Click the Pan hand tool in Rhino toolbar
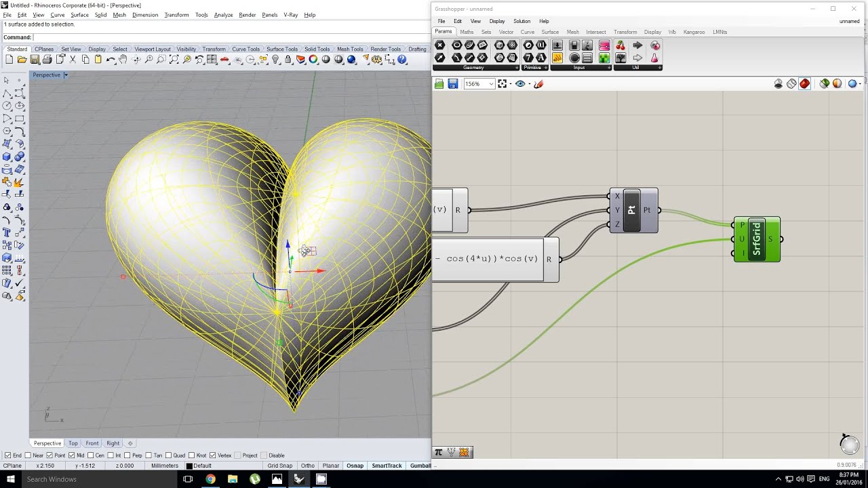 (123, 60)
